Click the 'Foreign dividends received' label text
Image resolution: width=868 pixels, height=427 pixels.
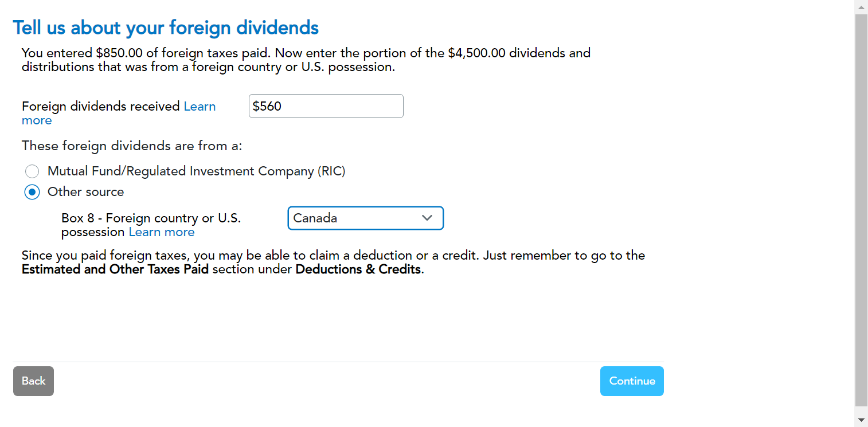click(x=101, y=107)
